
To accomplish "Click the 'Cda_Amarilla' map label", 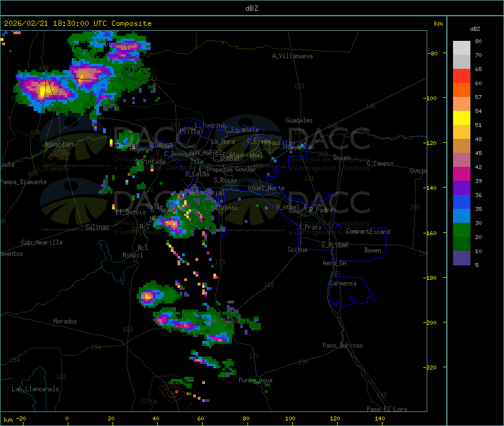I will (43, 242).
